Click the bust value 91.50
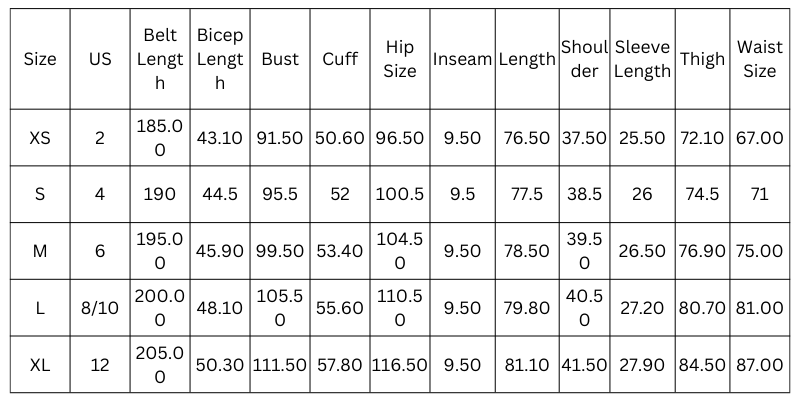 point(280,138)
